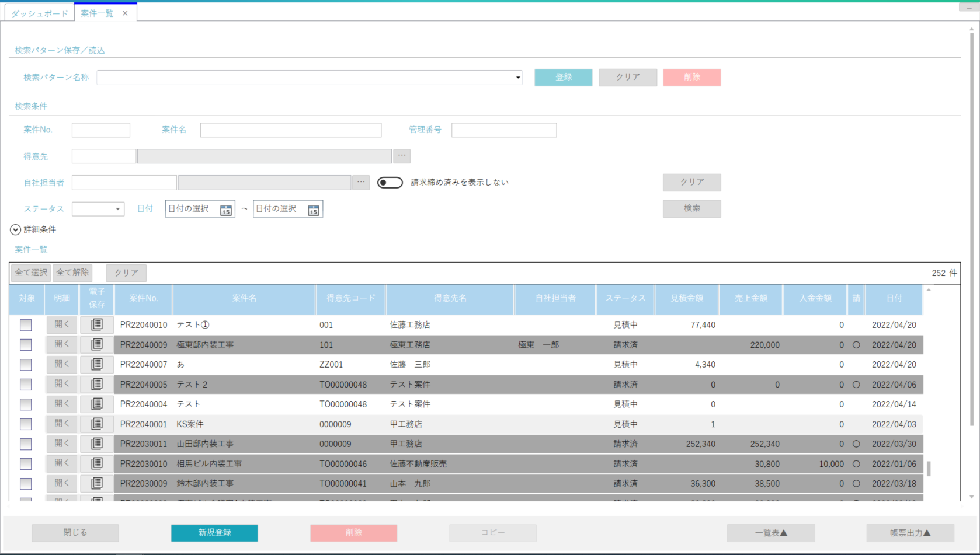Click 閉じる button
980x555 pixels.
tap(75, 533)
